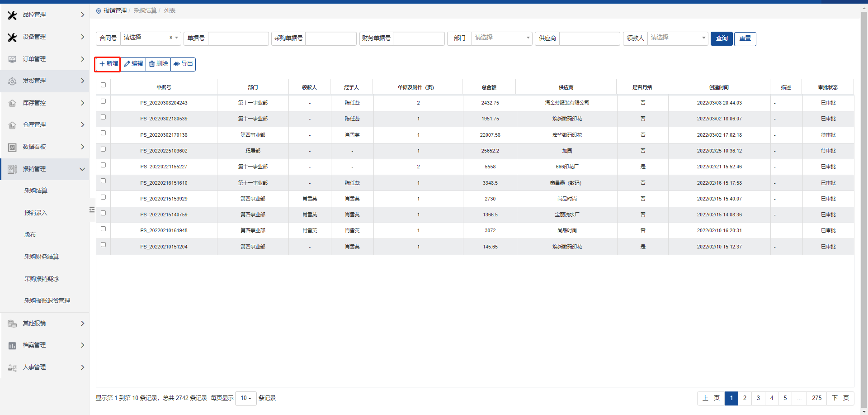The width and height of the screenshot is (868, 415).
Task: Click the 新增 plus icon button
Action: click(108, 64)
